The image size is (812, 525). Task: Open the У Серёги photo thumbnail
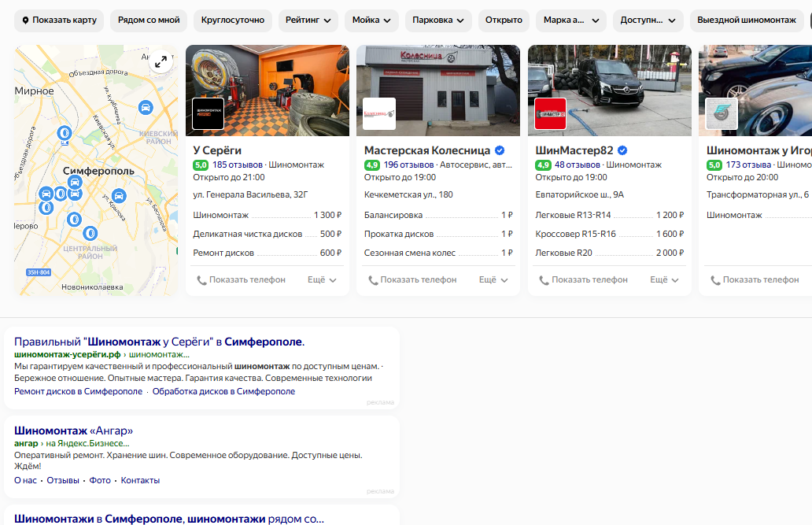click(x=268, y=91)
